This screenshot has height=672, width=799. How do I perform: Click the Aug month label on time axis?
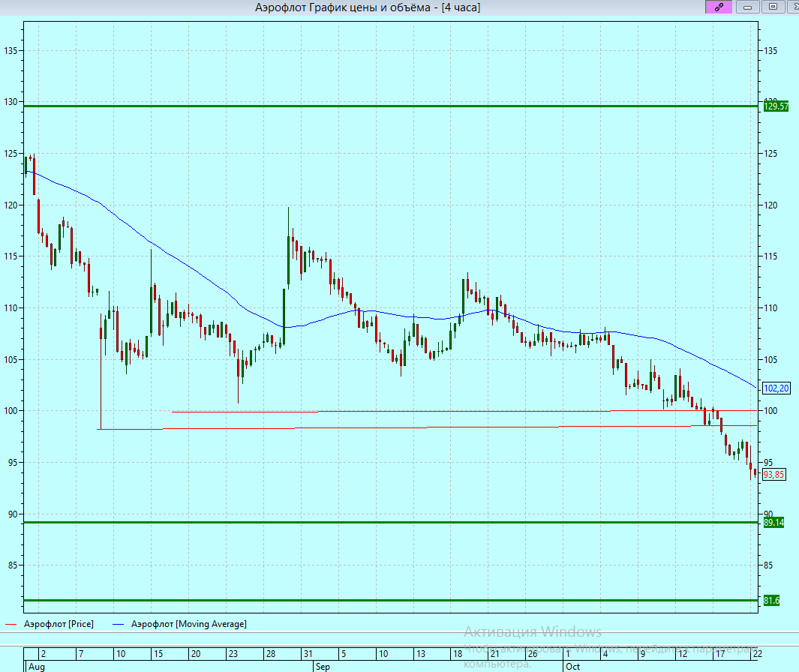[37, 667]
